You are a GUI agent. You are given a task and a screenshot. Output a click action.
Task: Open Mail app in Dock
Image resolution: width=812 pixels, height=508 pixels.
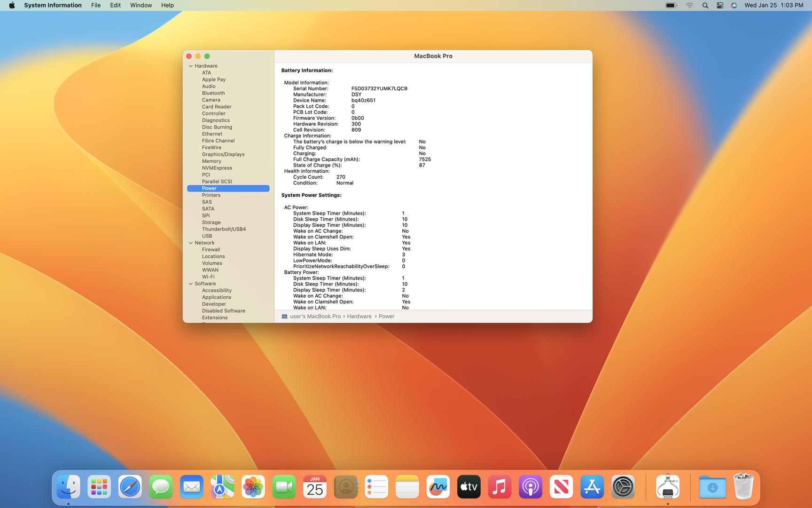[x=191, y=487]
